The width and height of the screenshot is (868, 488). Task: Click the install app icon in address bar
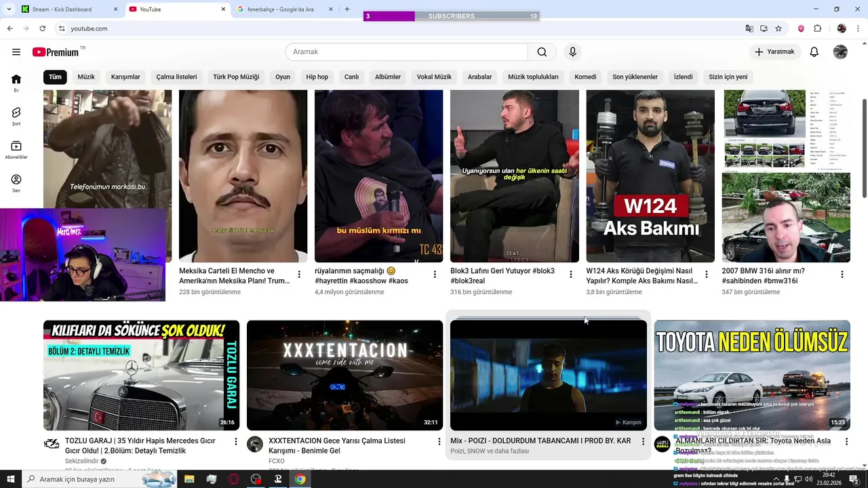click(764, 28)
